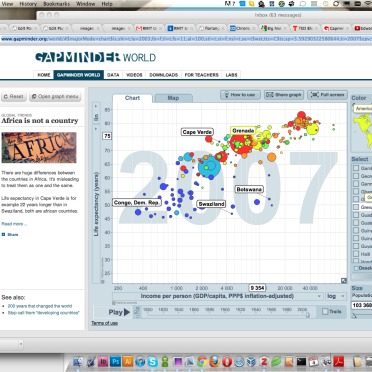
Task: Open the Income per person indicator dropdown
Action: (218, 296)
